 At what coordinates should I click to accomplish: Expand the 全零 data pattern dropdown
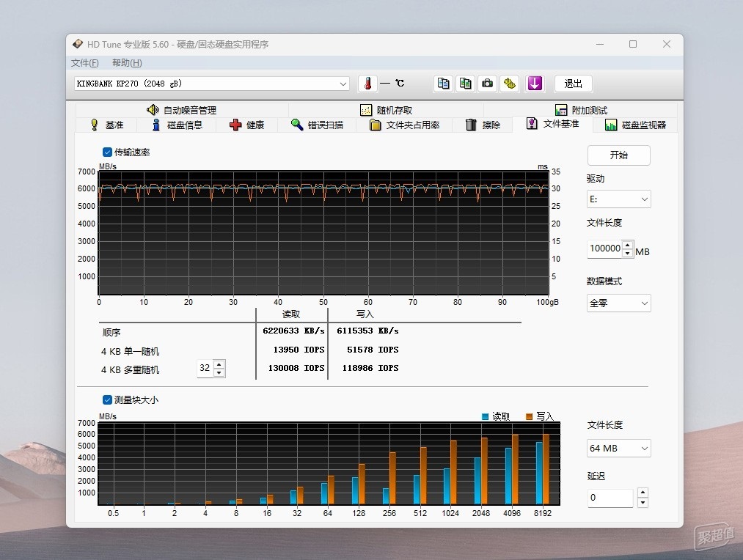pyautogui.click(x=618, y=303)
